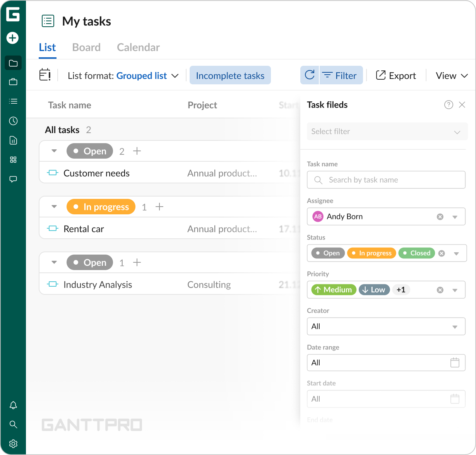Click the green plus create button in sidebar

click(x=13, y=38)
